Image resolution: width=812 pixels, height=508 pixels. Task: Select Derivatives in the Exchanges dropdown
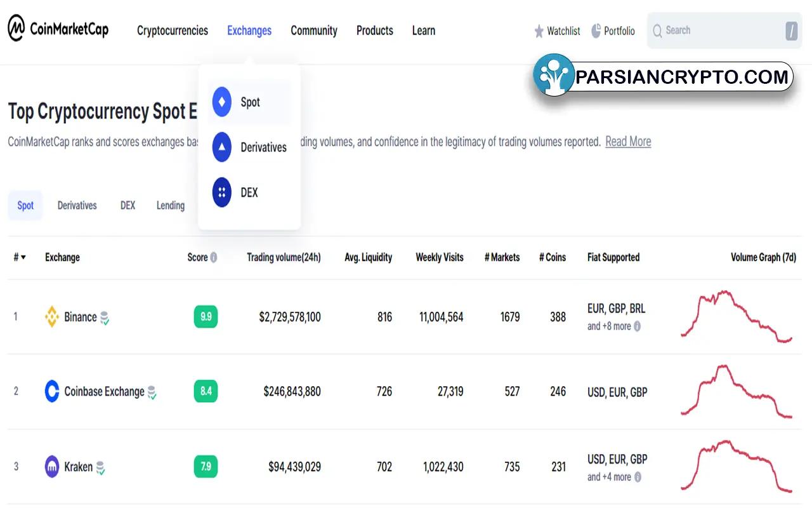tap(249, 147)
